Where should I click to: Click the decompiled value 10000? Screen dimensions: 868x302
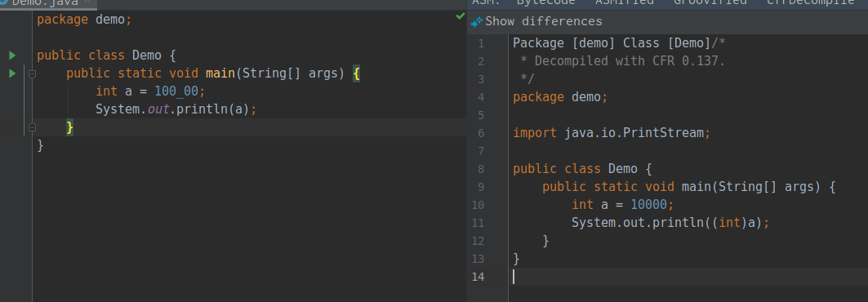pos(649,205)
